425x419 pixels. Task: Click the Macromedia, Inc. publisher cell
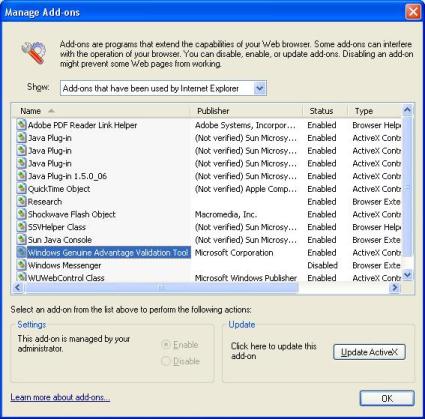[x=226, y=214]
